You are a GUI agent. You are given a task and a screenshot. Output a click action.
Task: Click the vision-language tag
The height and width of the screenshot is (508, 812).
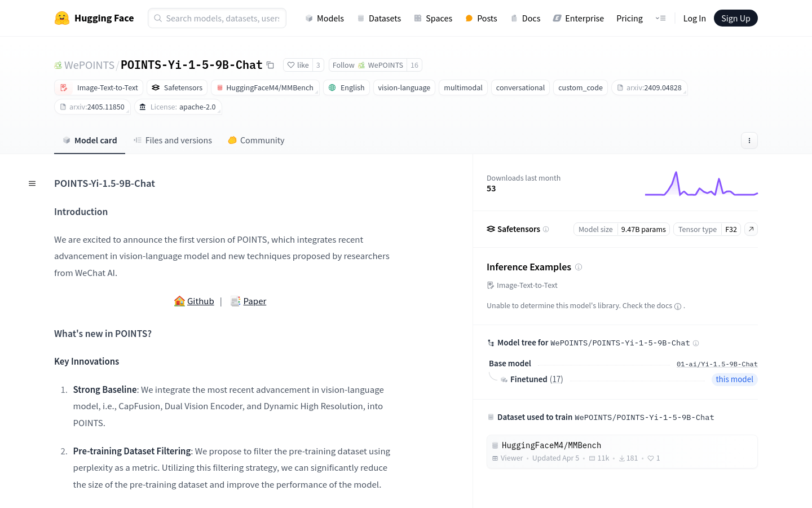pos(404,88)
